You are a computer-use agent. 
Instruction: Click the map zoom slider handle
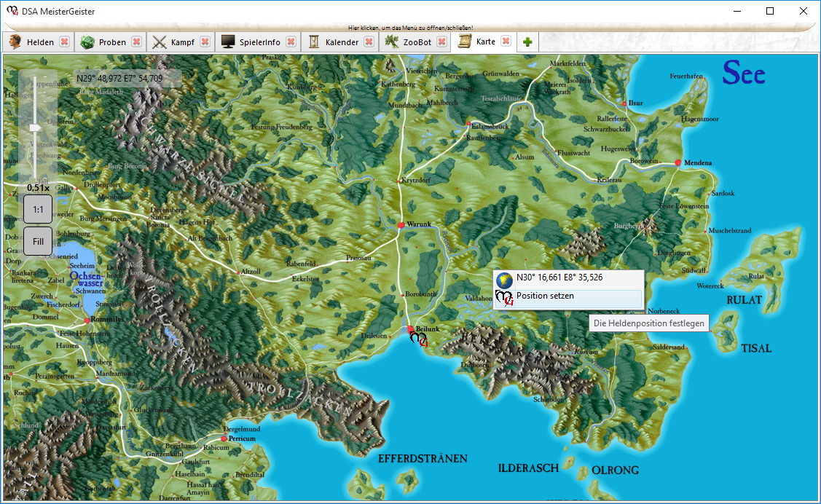tap(35, 127)
